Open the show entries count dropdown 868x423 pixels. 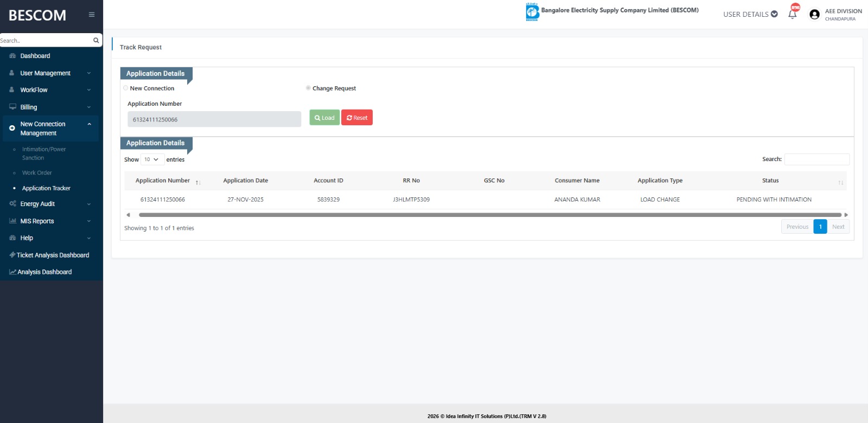[152, 159]
